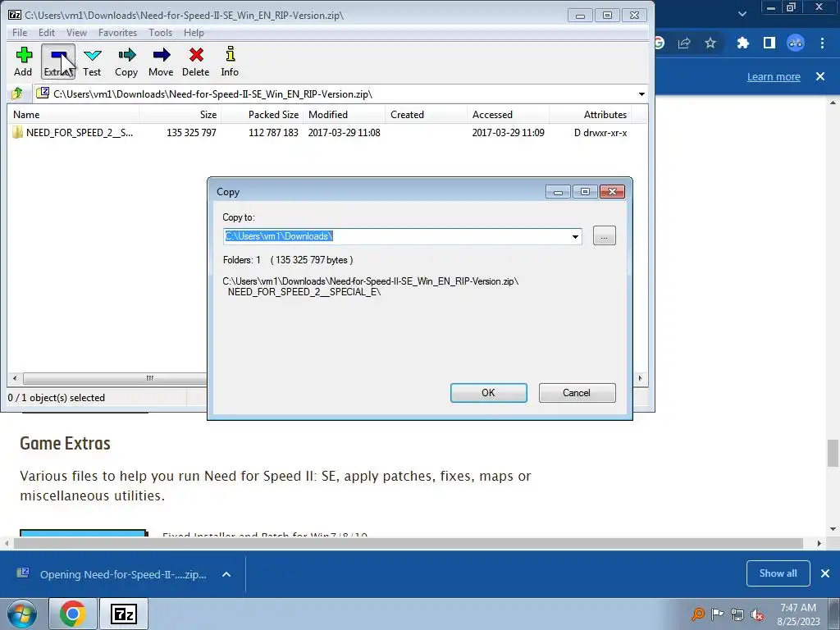
Task: Open the Help menu
Action: [194, 33]
